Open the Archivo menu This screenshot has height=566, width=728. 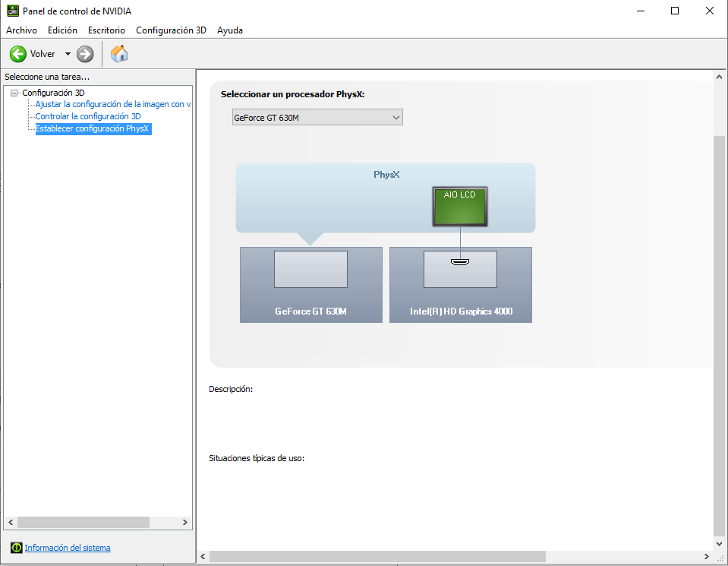[22, 30]
